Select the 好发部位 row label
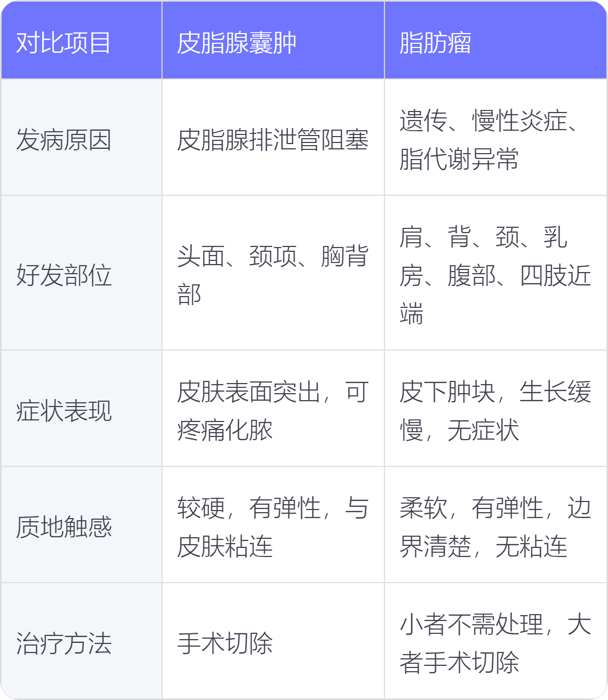This screenshot has width=608, height=700. tap(63, 275)
